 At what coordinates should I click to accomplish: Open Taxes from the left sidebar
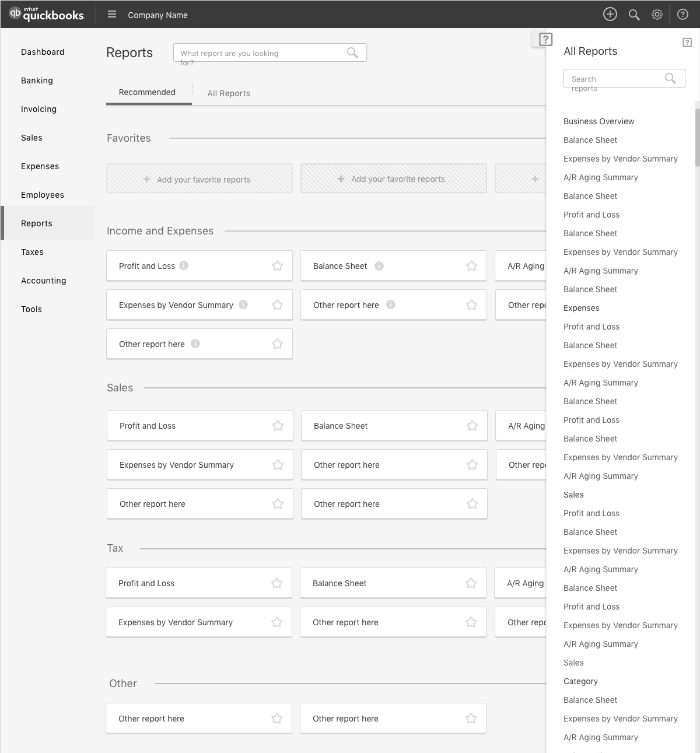pos(32,252)
